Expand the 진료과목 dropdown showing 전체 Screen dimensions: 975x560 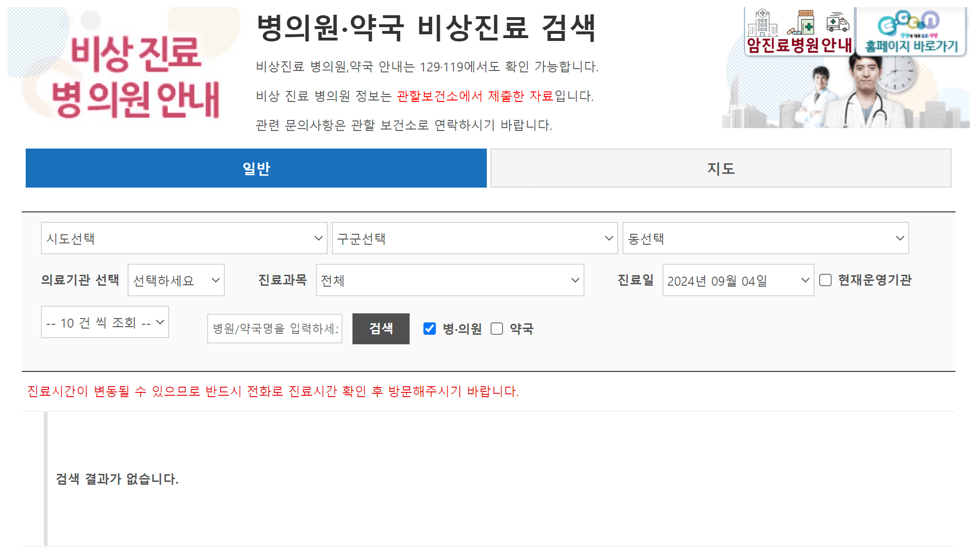[x=449, y=280]
